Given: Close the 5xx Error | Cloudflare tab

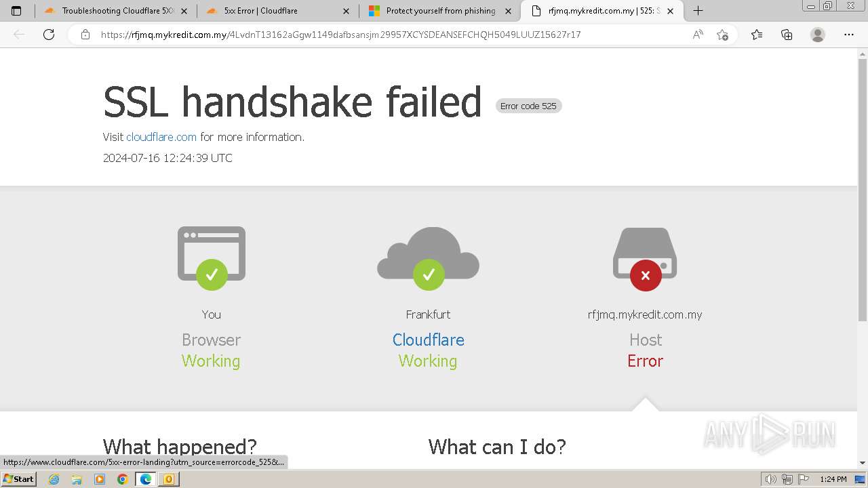Looking at the screenshot, I should coord(346,11).
